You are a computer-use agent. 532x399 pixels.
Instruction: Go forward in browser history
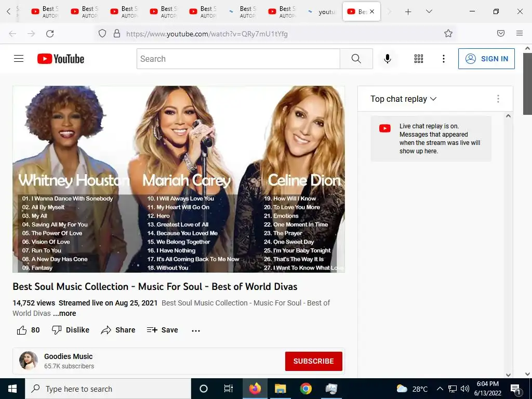tap(31, 34)
